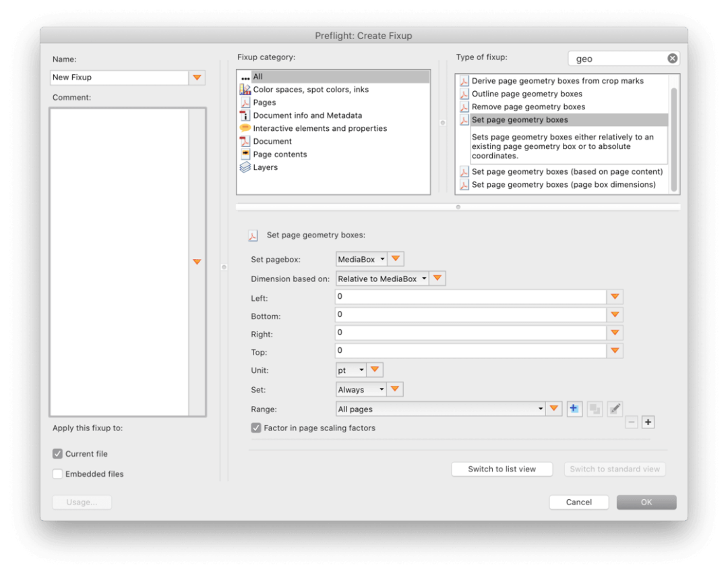Click icon for Set page geometry boxes (page box dimensions)
Viewport: 728px width, 574px height.
464,185
